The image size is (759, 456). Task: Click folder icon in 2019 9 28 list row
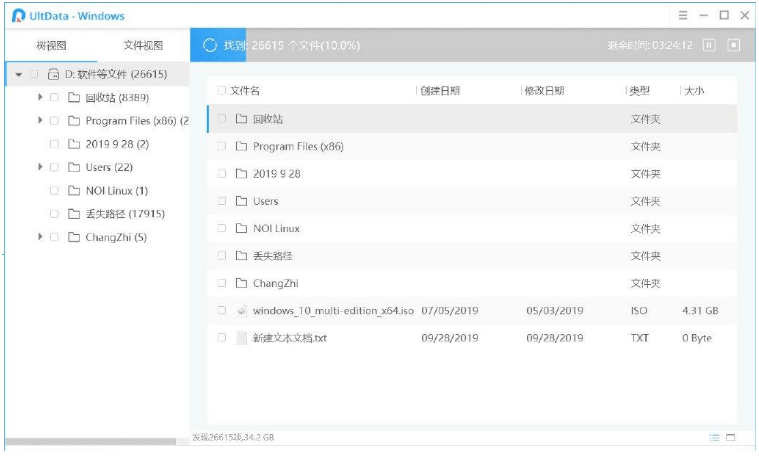click(x=241, y=174)
